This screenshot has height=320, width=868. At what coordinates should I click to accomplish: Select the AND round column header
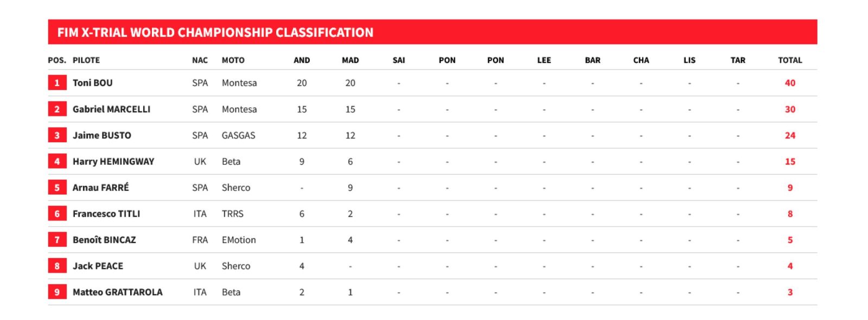coord(302,60)
